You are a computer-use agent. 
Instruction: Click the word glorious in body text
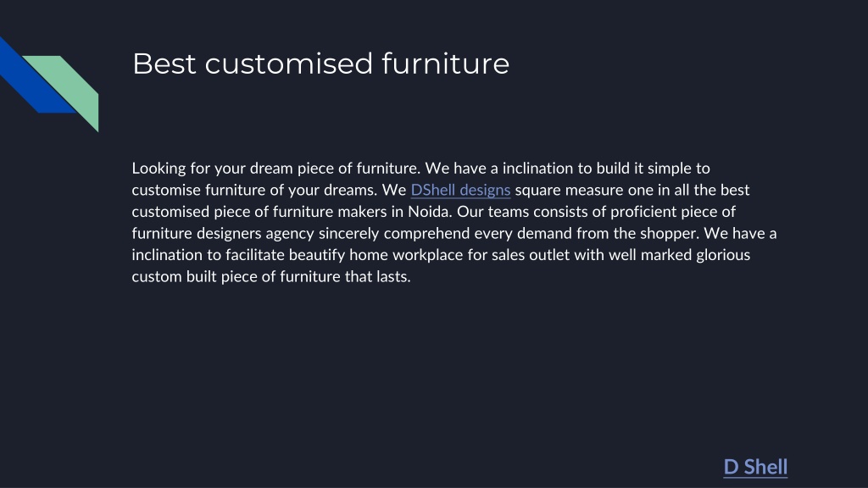[x=723, y=255]
